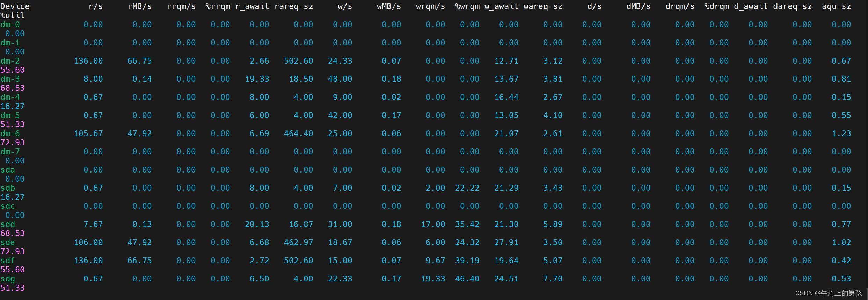Click dm-4 %util value 16.27
The image size is (868, 300).
click(13, 106)
